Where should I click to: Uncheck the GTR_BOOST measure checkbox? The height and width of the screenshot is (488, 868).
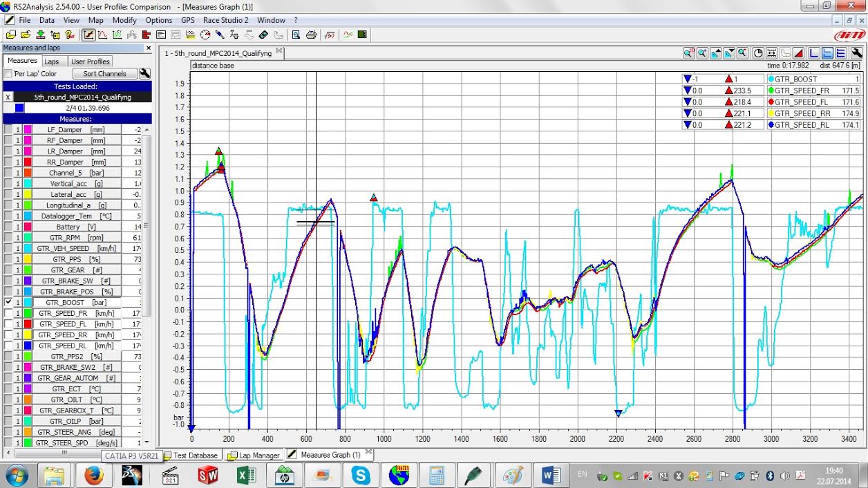click(x=8, y=302)
